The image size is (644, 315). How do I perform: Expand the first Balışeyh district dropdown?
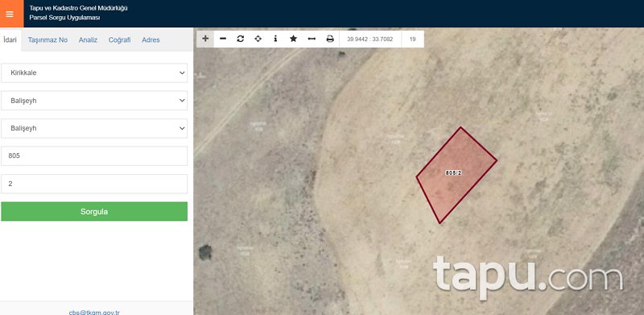(94, 101)
